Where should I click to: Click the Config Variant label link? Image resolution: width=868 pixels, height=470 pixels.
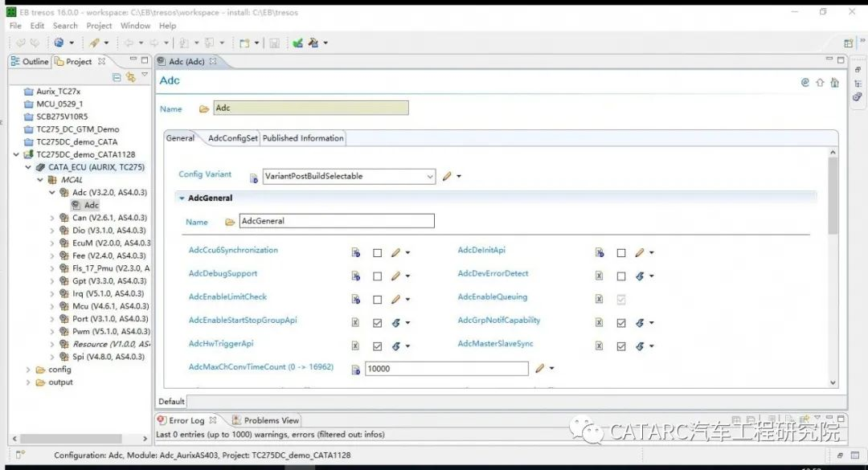pyautogui.click(x=205, y=174)
